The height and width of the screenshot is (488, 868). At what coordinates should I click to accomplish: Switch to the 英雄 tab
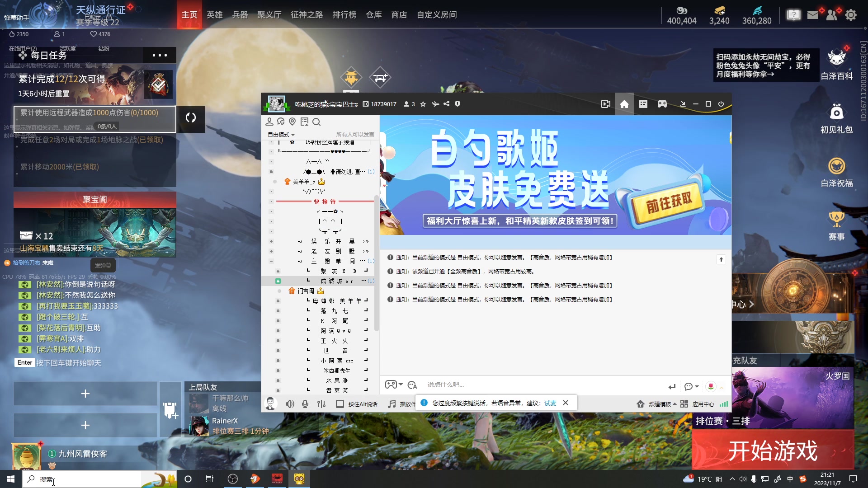[x=215, y=15]
